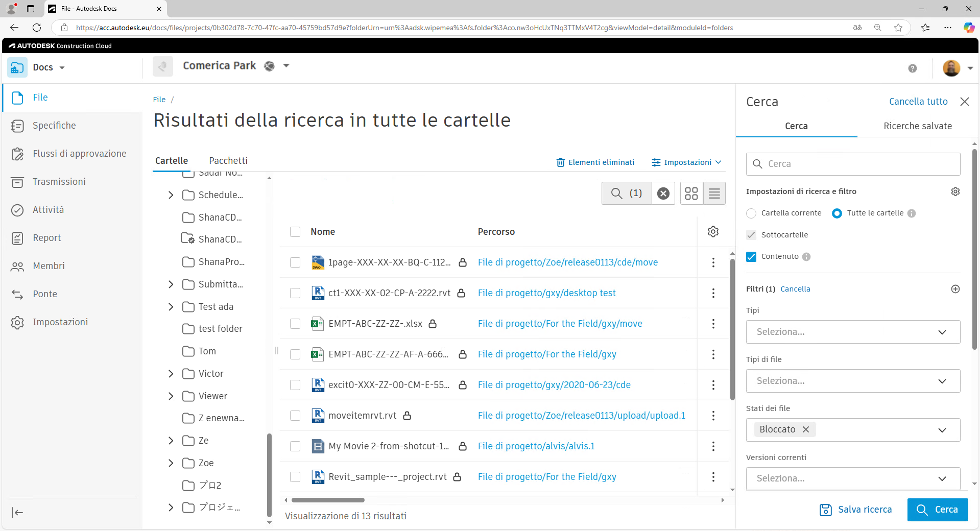Click inside the Cerca search field
Image resolution: width=980 pixels, height=531 pixels.
[852, 164]
